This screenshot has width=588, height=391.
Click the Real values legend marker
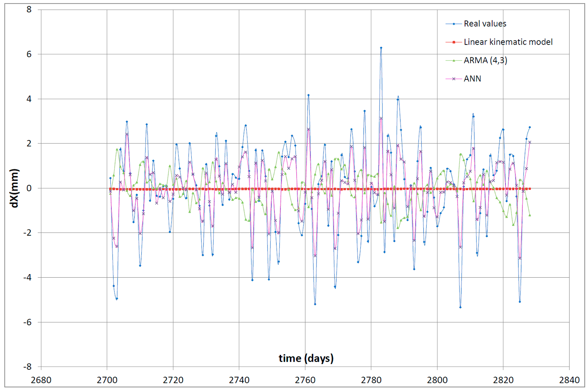pos(454,24)
